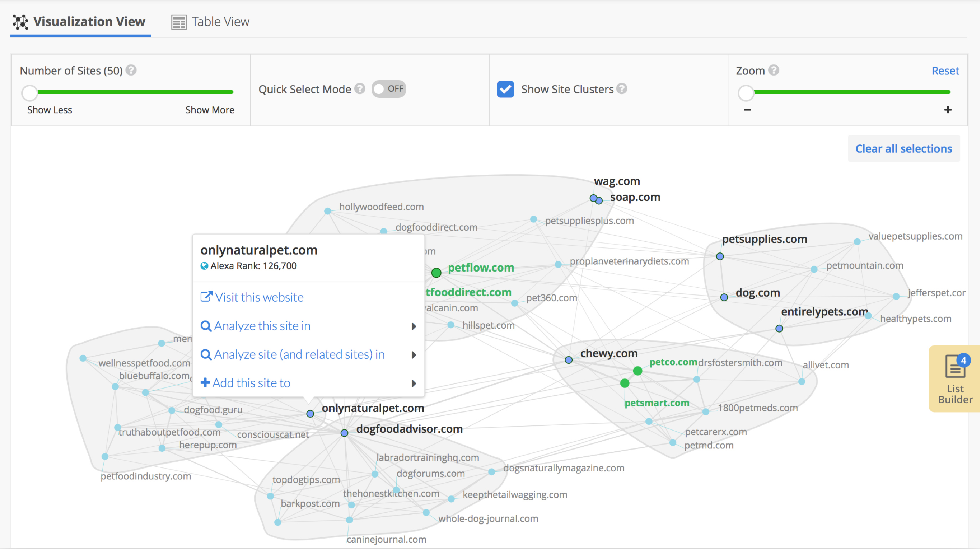
Task: Open the Show Site Clusters help icon
Action: tap(621, 89)
